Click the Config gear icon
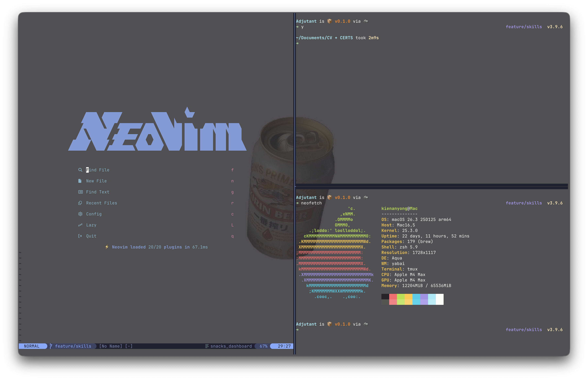This screenshot has height=380, width=588. (x=80, y=214)
